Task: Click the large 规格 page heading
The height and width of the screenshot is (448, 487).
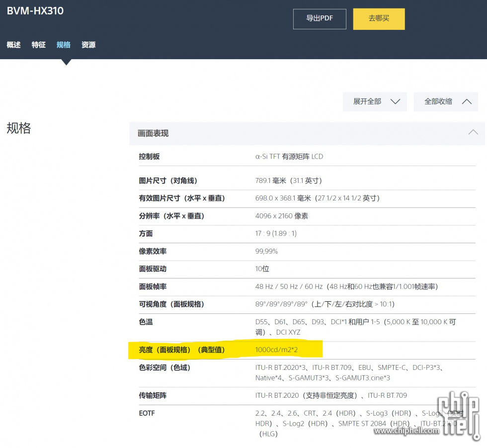Action: 19,128
